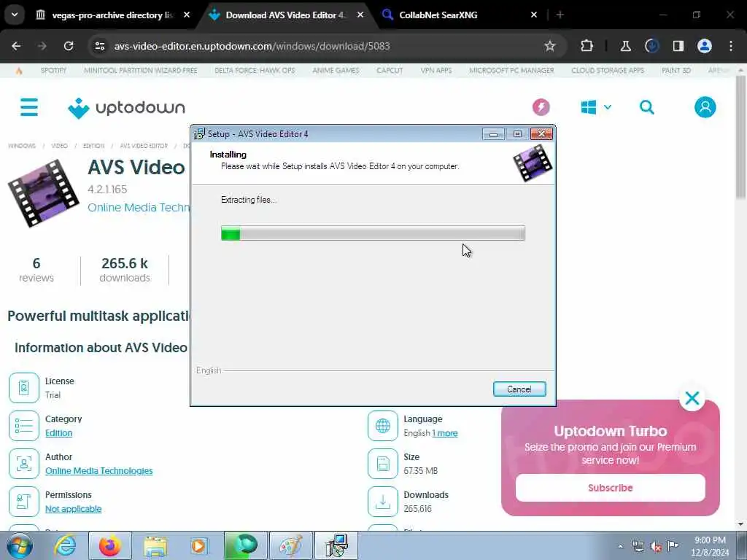Screen dimensions: 747x560
Task: Switch to vegas-pro-archive directory tab
Action: point(113,15)
